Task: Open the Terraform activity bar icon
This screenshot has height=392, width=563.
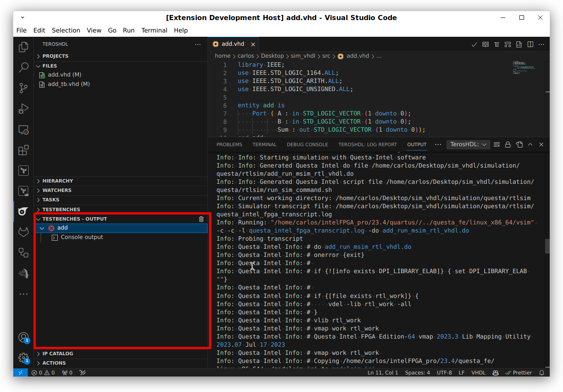Action: tap(24, 171)
